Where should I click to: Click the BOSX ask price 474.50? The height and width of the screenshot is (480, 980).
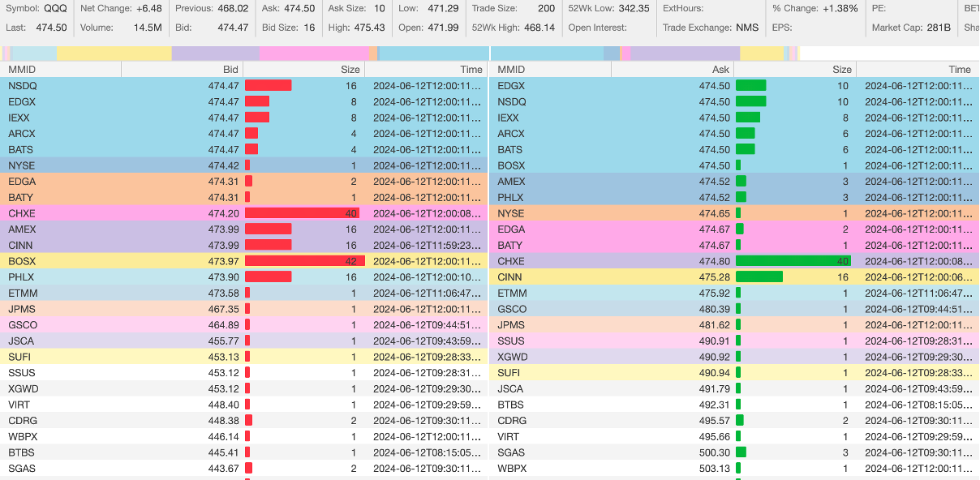(x=714, y=165)
